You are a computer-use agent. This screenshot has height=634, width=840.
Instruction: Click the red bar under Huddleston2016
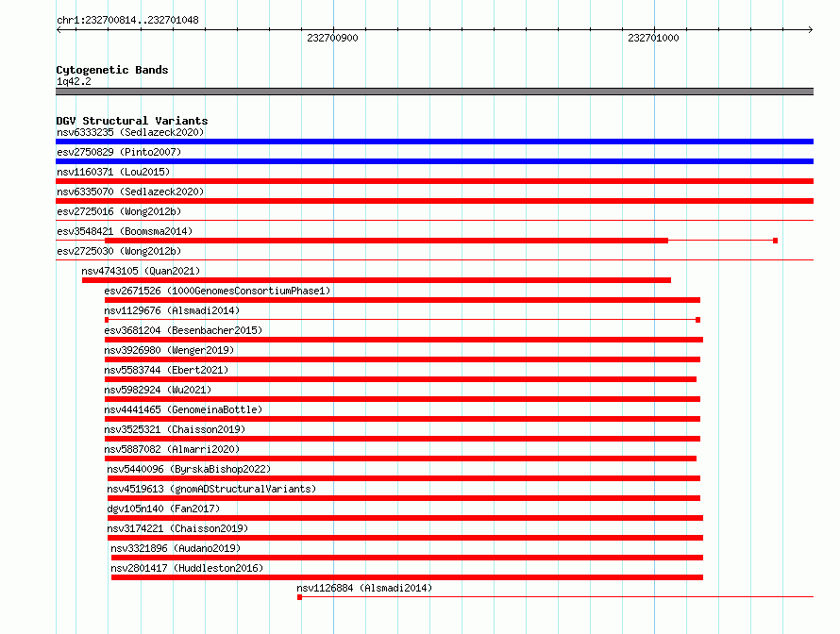[x=407, y=577]
